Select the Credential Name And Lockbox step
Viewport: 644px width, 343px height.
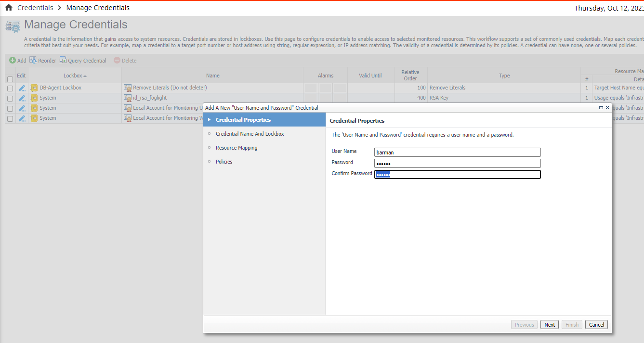[x=250, y=134]
